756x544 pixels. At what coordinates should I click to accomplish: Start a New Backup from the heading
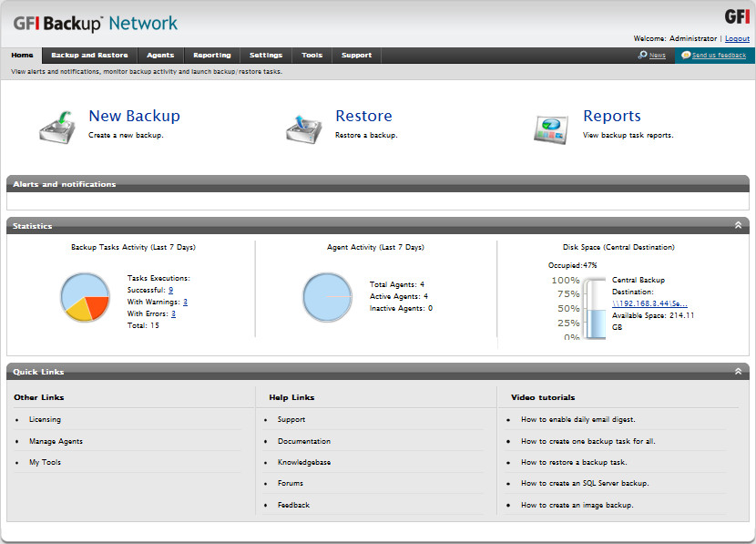[x=135, y=116]
